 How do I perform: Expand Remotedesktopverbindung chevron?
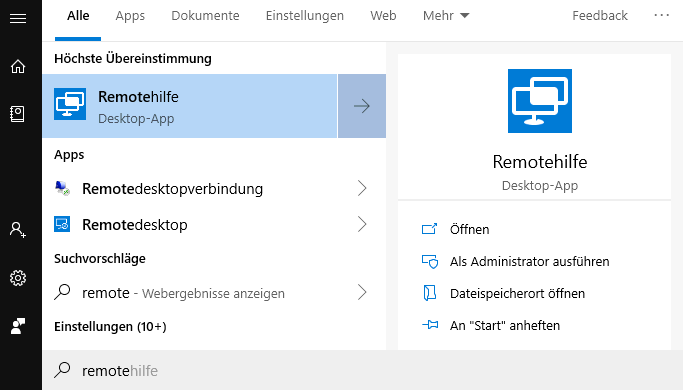tap(362, 188)
